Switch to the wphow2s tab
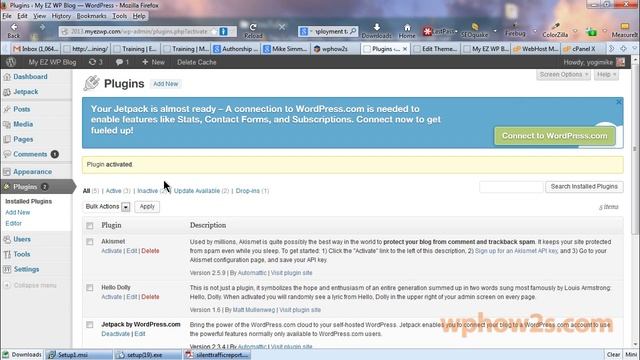 click(335, 49)
